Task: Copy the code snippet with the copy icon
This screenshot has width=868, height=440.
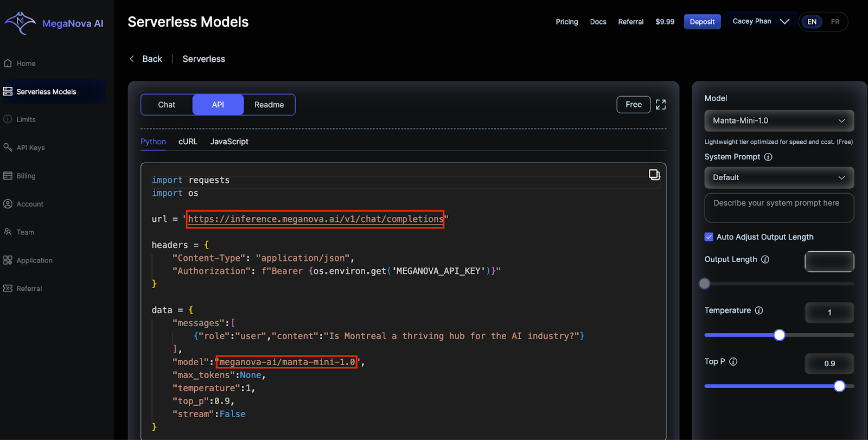Action: 654,175
